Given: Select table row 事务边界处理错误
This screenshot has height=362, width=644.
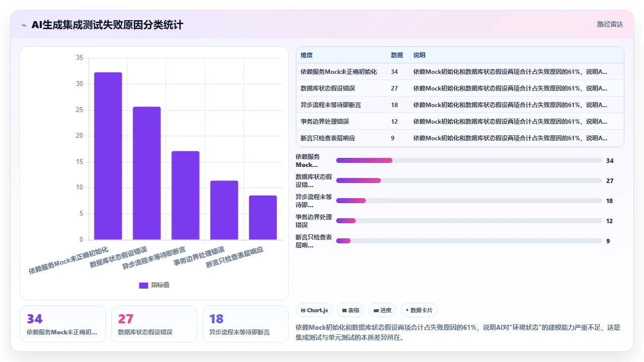Looking at the screenshot, I should [460, 121].
